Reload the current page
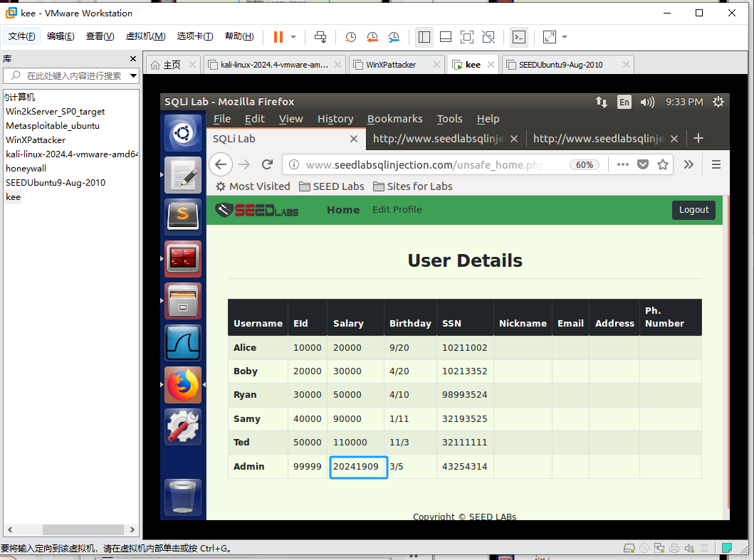 pos(268,165)
